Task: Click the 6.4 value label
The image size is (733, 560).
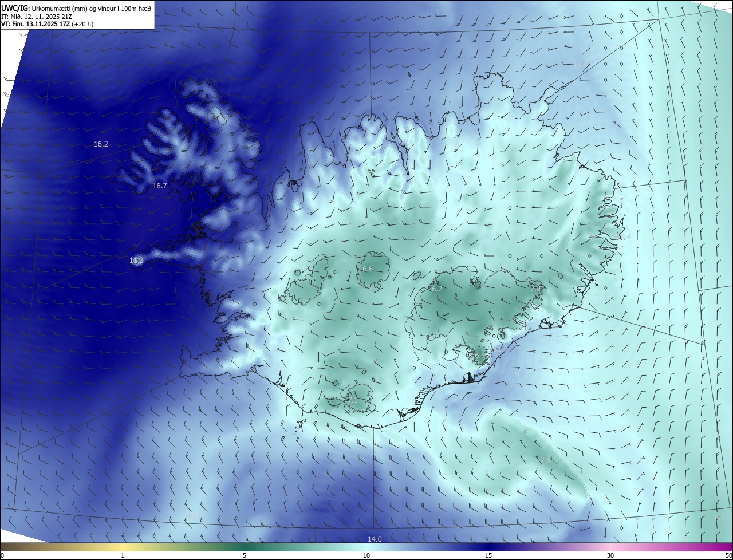Action: pyautogui.click(x=480, y=355)
